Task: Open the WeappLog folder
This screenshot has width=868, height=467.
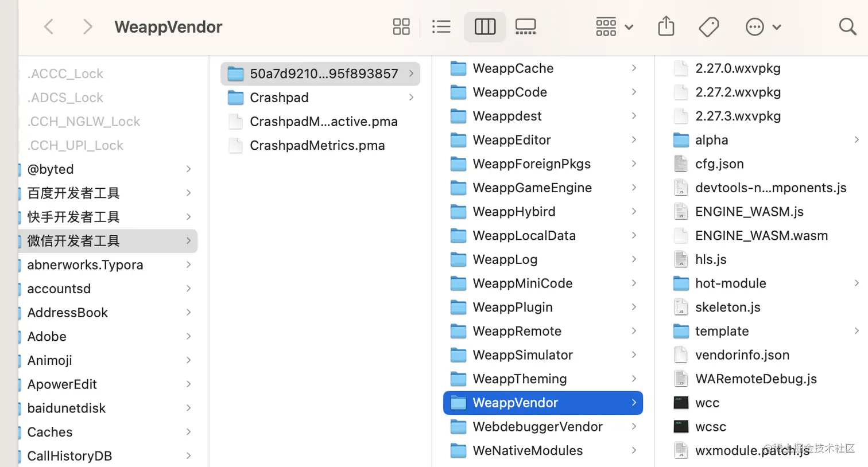Action: click(x=543, y=259)
